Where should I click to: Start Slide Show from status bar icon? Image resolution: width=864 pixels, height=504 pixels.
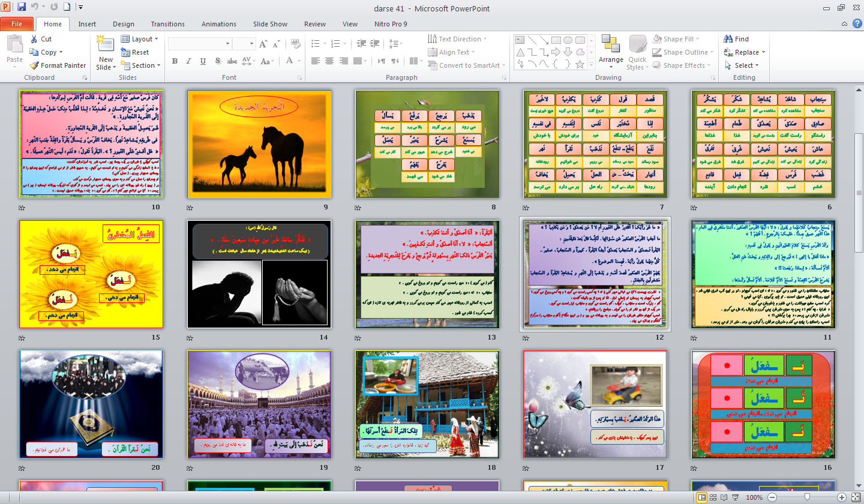pyautogui.click(x=735, y=497)
